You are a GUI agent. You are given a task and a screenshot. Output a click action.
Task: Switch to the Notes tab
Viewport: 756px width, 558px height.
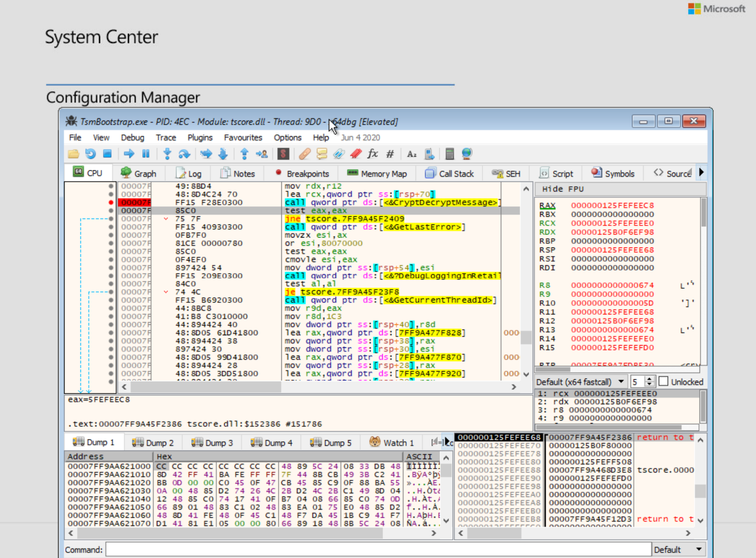[238, 173]
